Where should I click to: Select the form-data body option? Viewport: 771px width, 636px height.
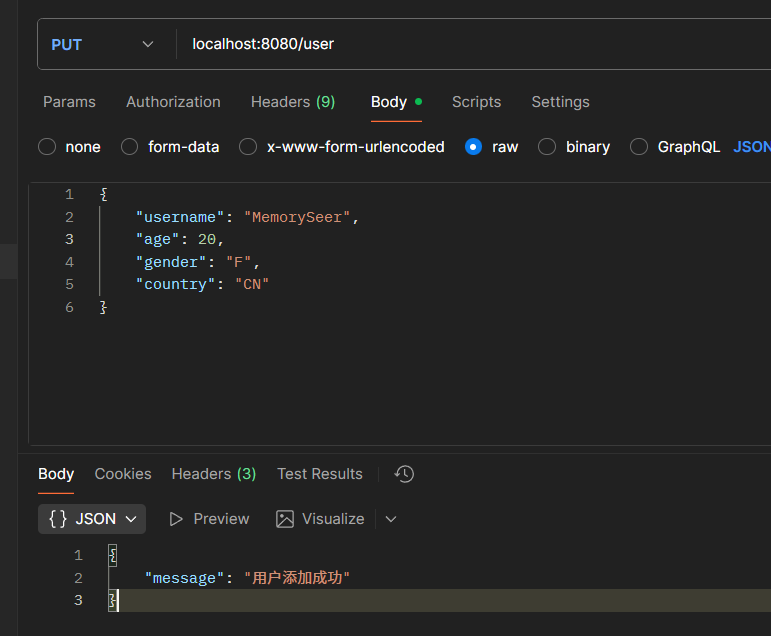pyautogui.click(x=130, y=147)
